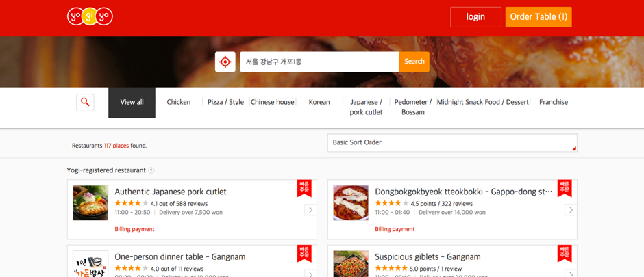Click the login button

pyautogui.click(x=475, y=17)
